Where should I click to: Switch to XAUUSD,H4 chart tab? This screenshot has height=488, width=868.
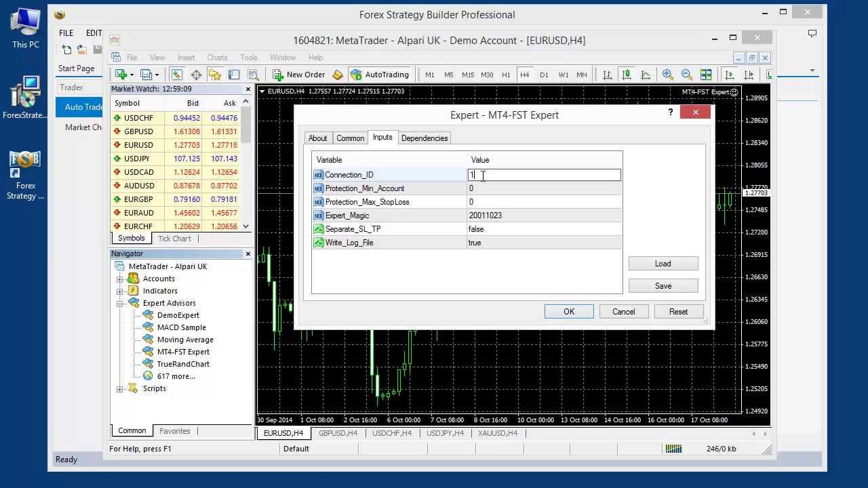click(x=498, y=433)
